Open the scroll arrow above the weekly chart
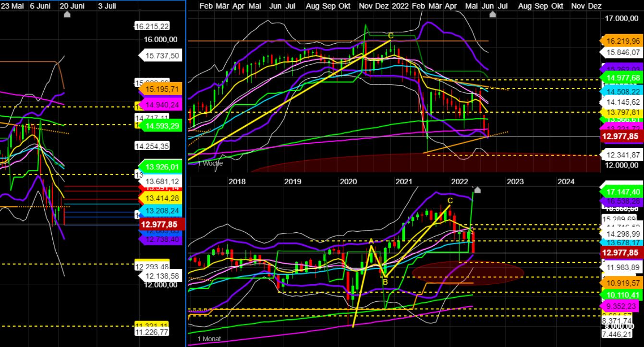This screenshot has height=347, width=644. click(493, 14)
